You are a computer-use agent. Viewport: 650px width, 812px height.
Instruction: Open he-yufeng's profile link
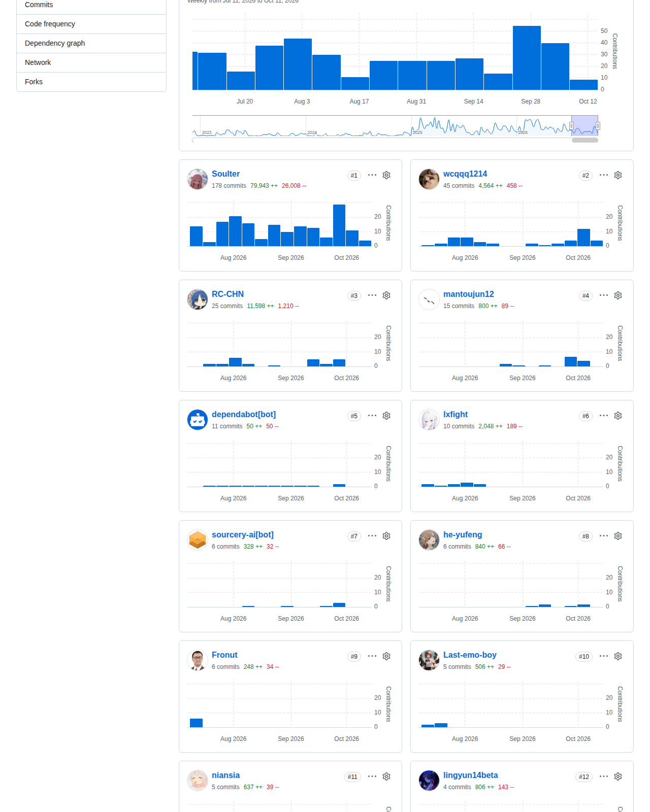point(463,534)
